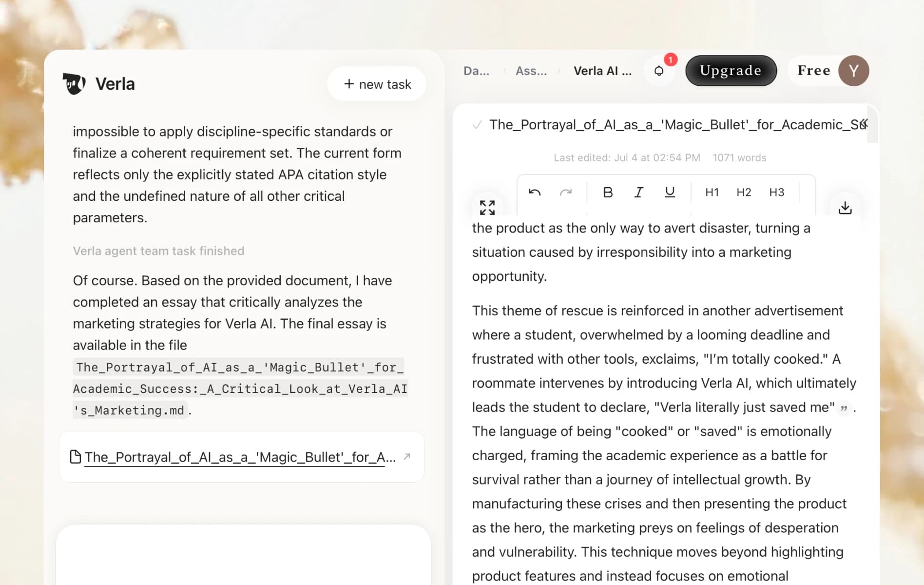
Task: Click the Upgrade button
Action: pos(731,71)
